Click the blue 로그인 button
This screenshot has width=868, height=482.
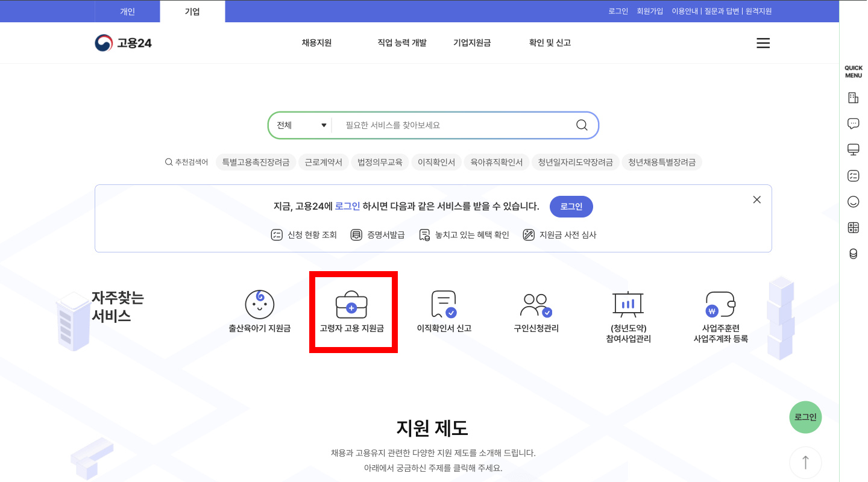click(571, 206)
